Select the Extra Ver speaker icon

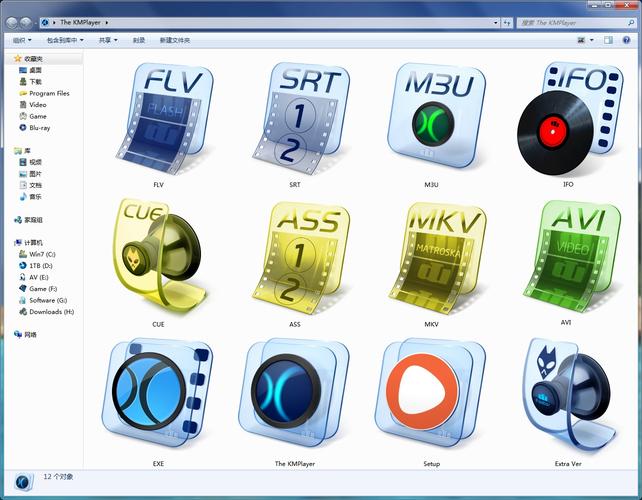(x=569, y=395)
